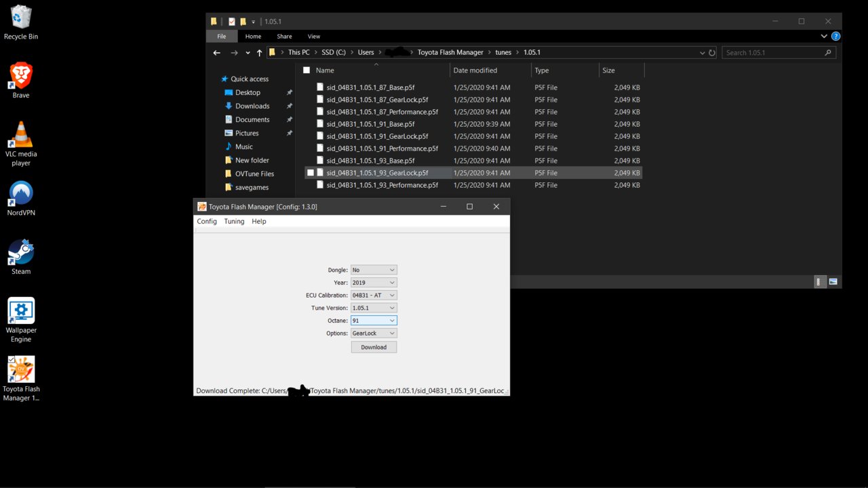Click the Users breadcrumb segment

point(366,52)
